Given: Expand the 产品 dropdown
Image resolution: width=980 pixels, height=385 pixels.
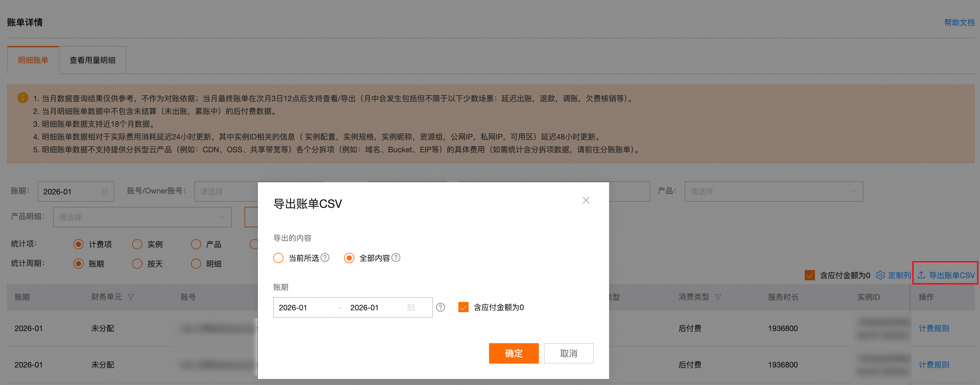Looking at the screenshot, I should click(773, 191).
